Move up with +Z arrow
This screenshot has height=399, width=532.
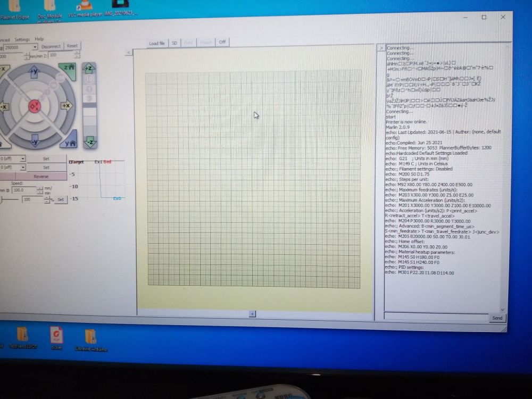(x=88, y=69)
